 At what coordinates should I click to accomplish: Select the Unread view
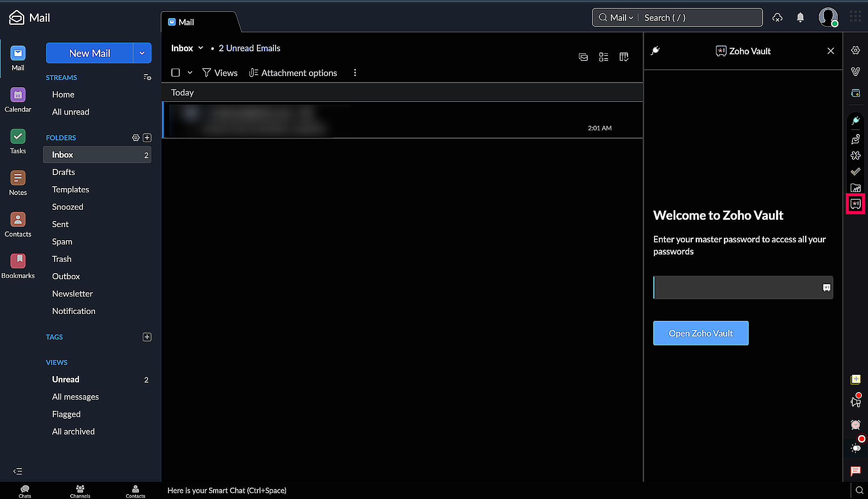click(66, 379)
